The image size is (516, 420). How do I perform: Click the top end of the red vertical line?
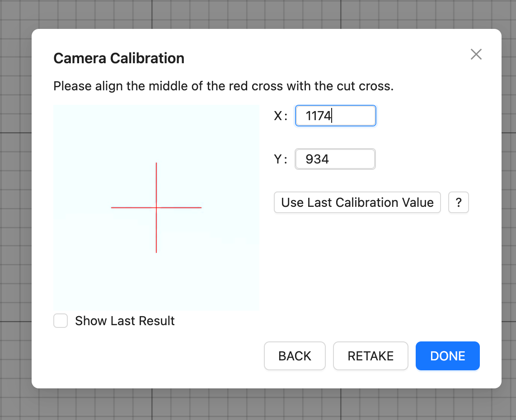pyautogui.click(x=156, y=163)
